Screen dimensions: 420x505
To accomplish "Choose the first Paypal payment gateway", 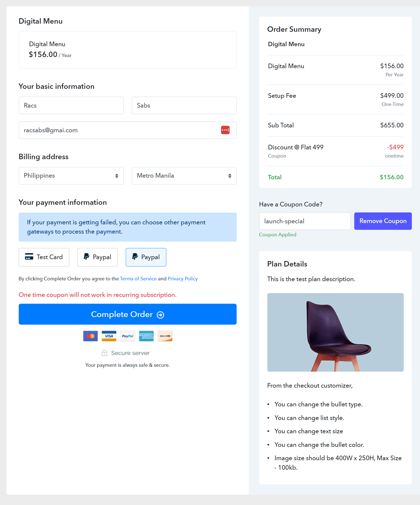I will [98, 257].
